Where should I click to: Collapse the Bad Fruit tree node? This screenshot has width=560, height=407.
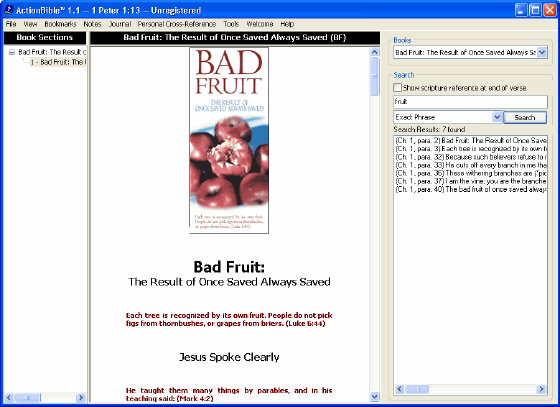(x=12, y=52)
